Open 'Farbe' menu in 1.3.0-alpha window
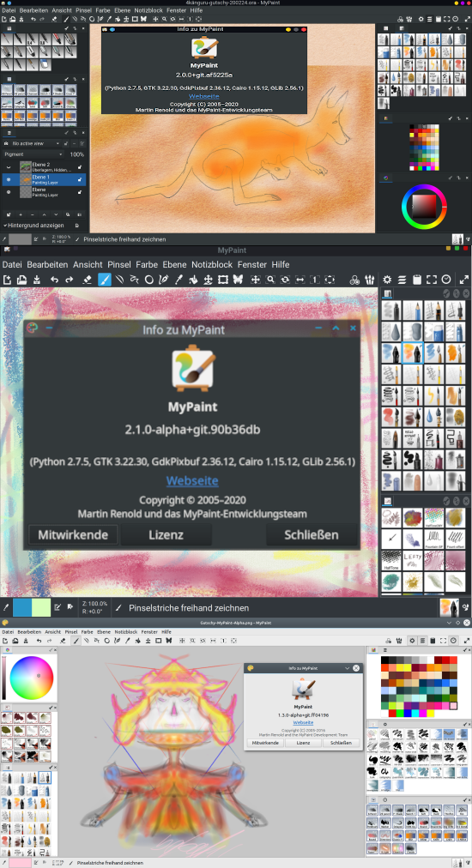 click(87, 631)
